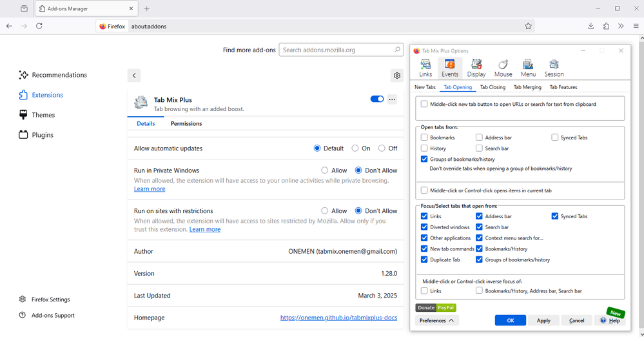Open the Links options panel
Viewport: 644px width, 337px height.
[x=425, y=68]
